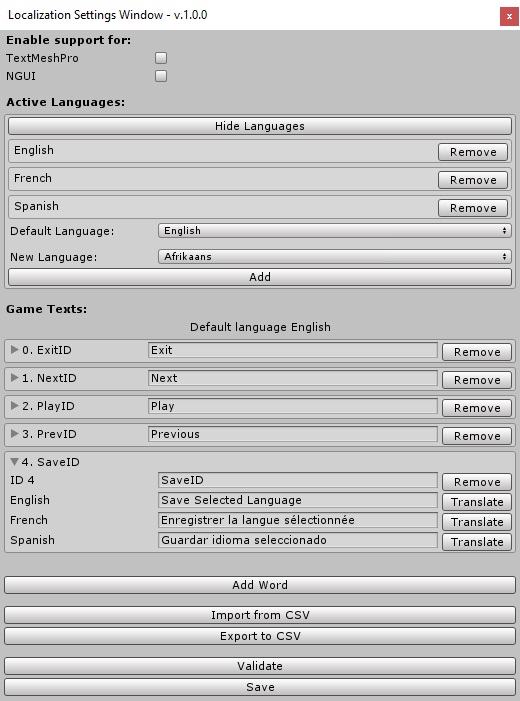Click into the Previous text field
Image resolution: width=520 pixels, height=701 pixels.
click(292, 434)
